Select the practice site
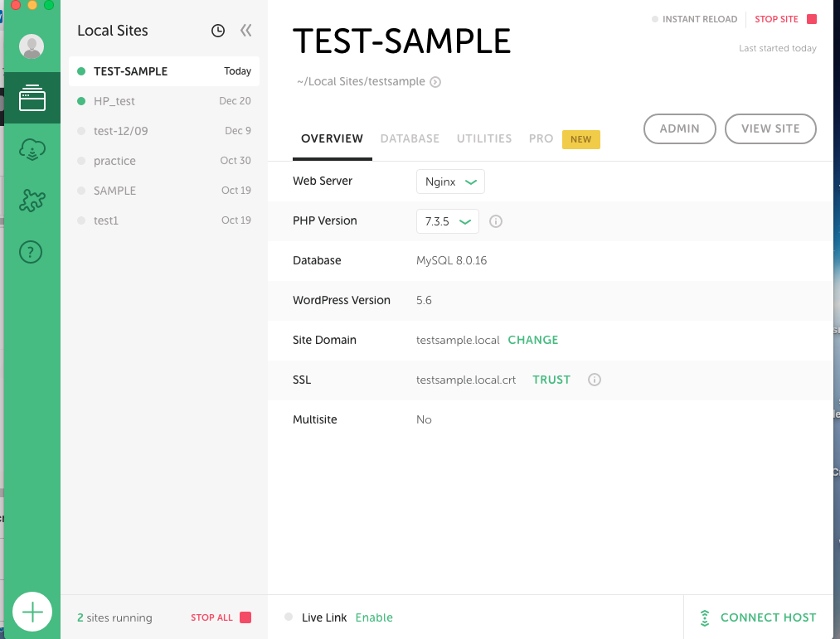Image resolution: width=840 pixels, height=639 pixels. (x=164, y=161)
